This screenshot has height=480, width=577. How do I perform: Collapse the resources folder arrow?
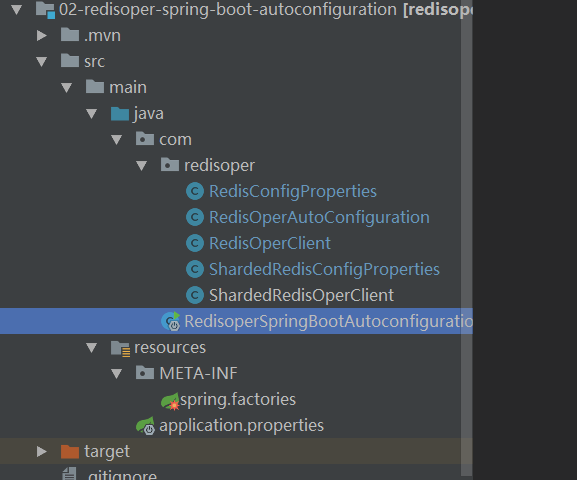click(92, 347)
